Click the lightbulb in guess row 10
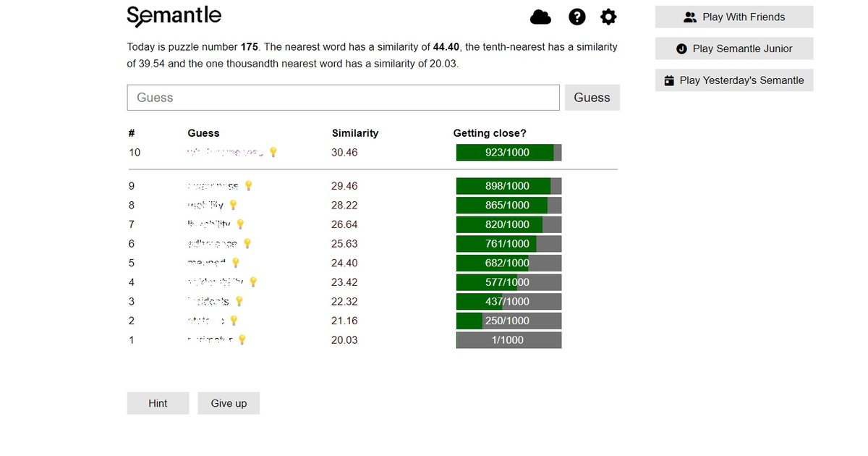 tap(273, 152)
